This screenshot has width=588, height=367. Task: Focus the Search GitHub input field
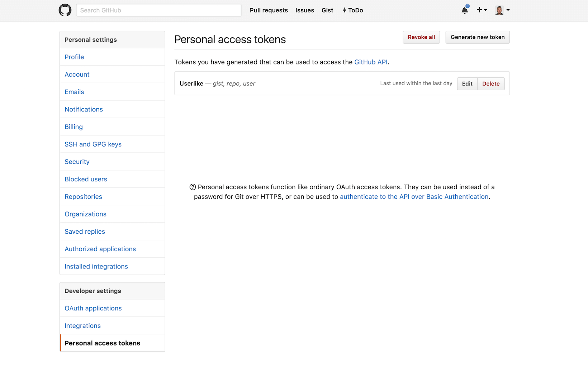[x=158, y=10]
